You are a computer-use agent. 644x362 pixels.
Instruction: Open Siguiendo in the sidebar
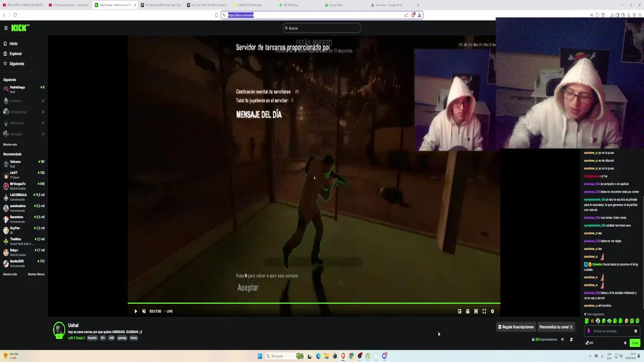(14, 64)
